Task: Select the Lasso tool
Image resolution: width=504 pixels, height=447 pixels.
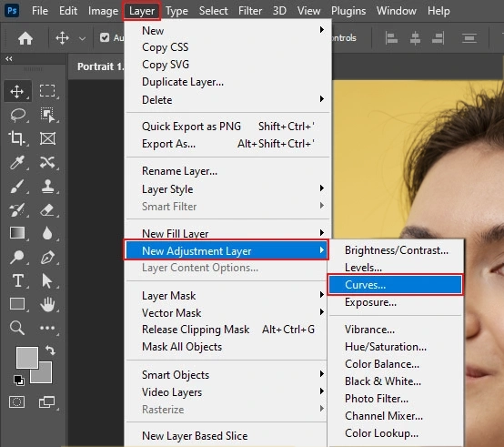Action: point(17,115)
